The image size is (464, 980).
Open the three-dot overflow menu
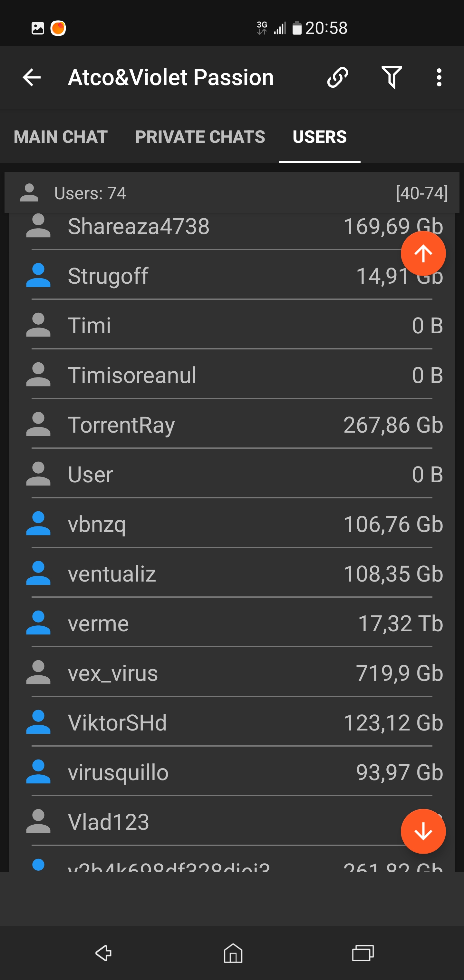click(439, 78)
